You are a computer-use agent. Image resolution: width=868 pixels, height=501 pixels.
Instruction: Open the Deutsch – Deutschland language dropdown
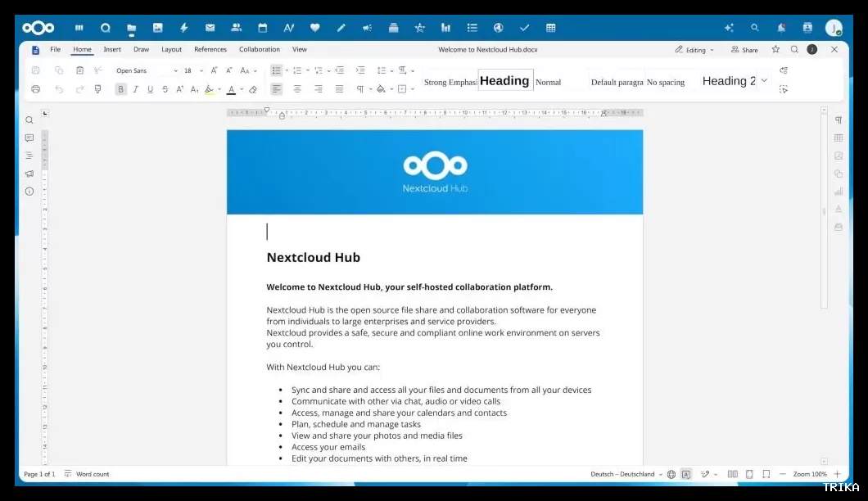click(626, 475)
